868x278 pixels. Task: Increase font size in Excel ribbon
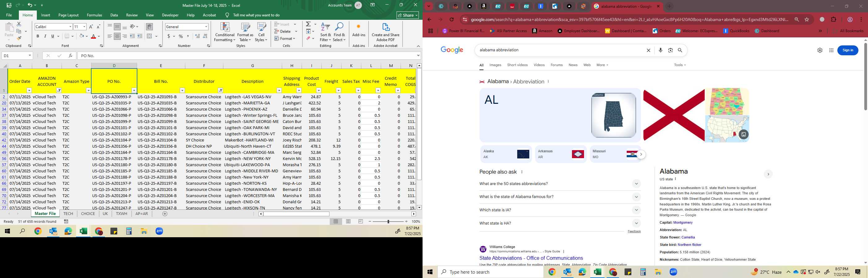tap(91, 27)
